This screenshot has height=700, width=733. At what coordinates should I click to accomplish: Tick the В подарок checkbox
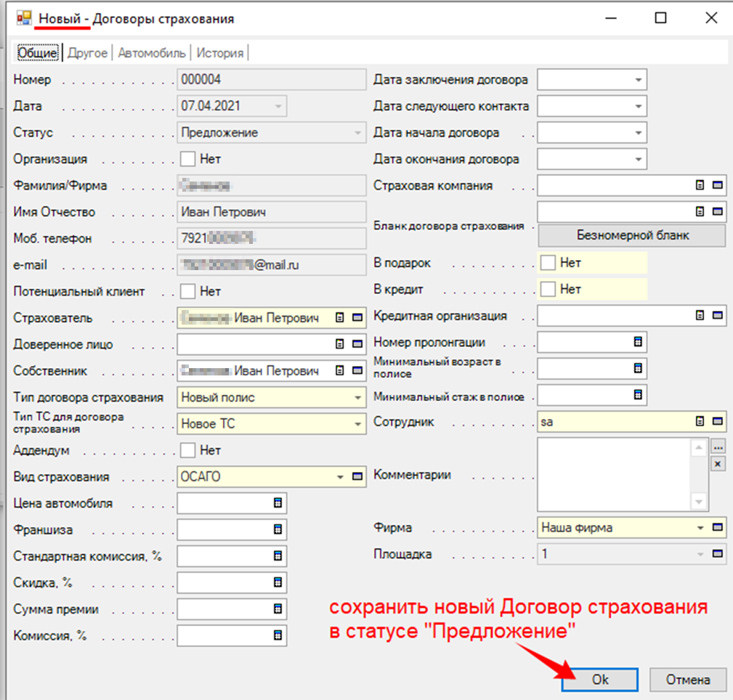pyautogui.click(x=548, y=262)
